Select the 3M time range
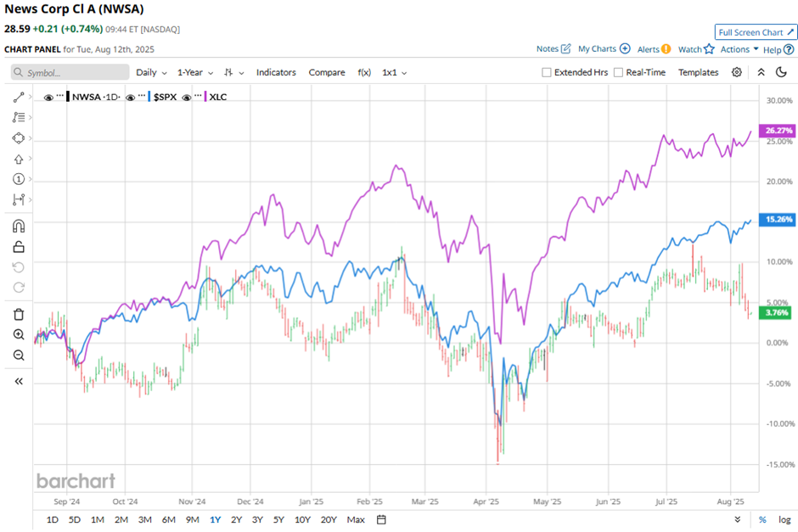Screen dimensions: 798x532 145,519
